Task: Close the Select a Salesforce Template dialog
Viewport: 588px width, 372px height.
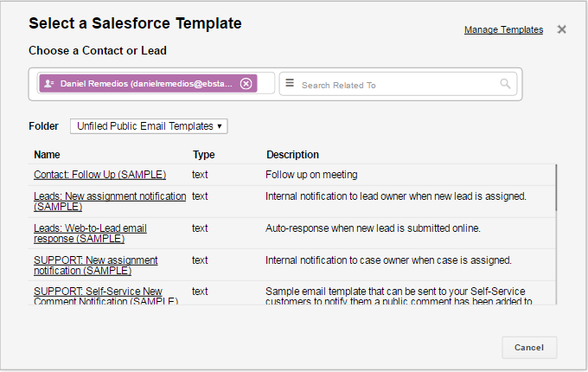Action: pos(561,29)
